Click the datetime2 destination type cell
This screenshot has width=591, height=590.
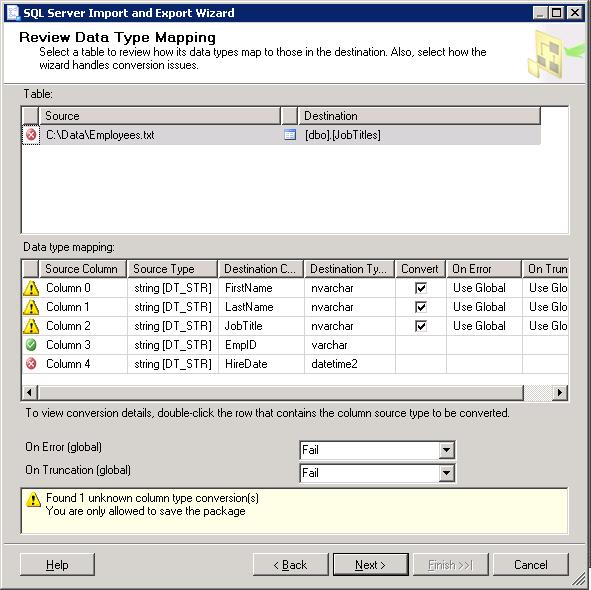(350, 364)
